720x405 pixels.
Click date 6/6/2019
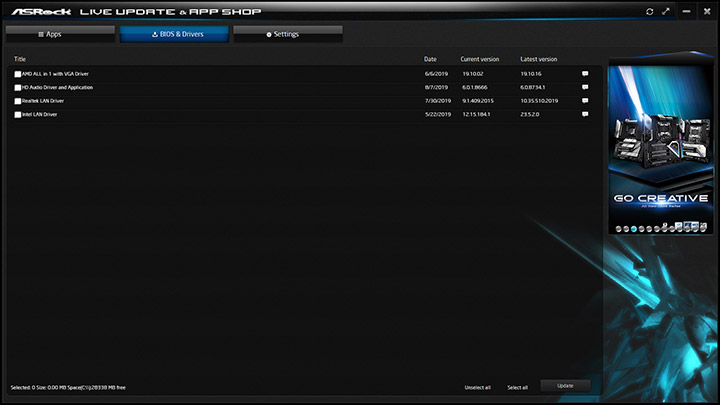click(x=436, y=73)
